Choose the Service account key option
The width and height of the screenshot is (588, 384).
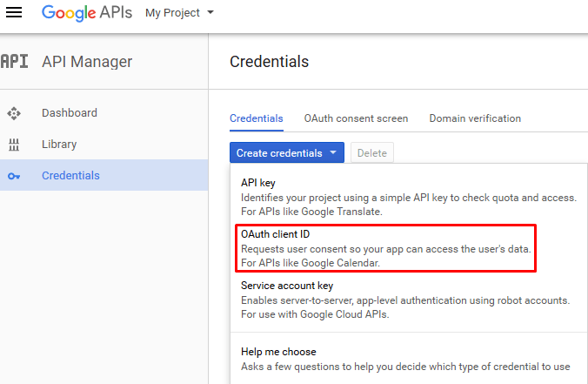(x=409, y=300)
